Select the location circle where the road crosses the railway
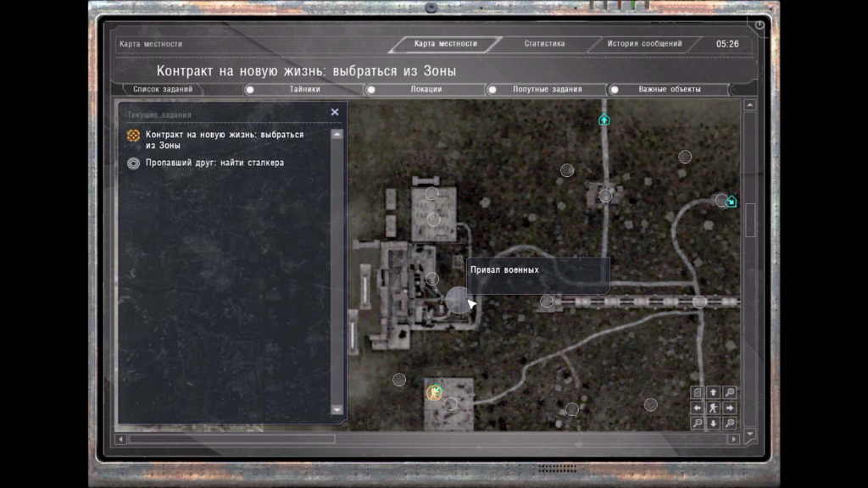Screen dimensions: 868x488 pos(699,302)
